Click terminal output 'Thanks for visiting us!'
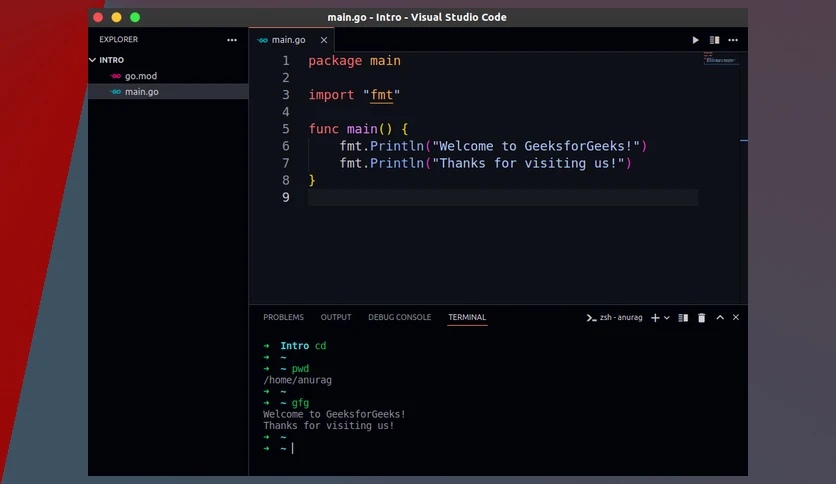This screenshot has height=484, width=836. pos(328,426)
